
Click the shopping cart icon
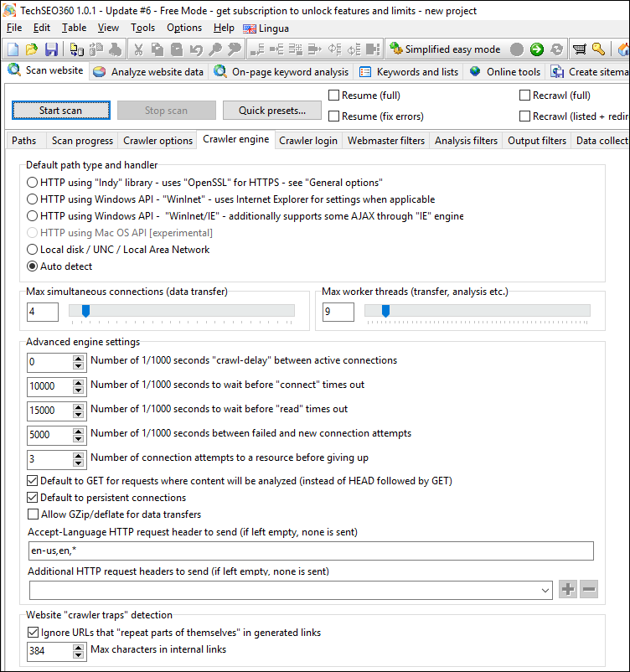(x=580, y=49)
